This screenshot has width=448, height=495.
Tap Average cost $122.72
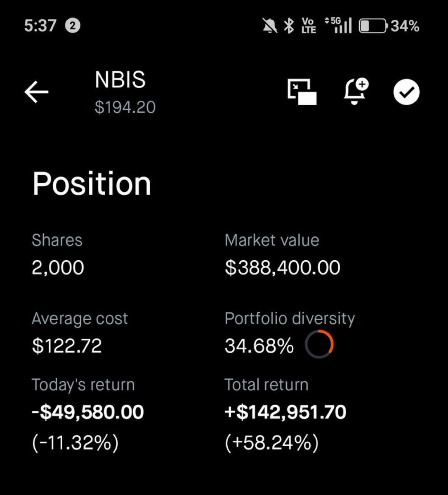(x=67, y=345)
